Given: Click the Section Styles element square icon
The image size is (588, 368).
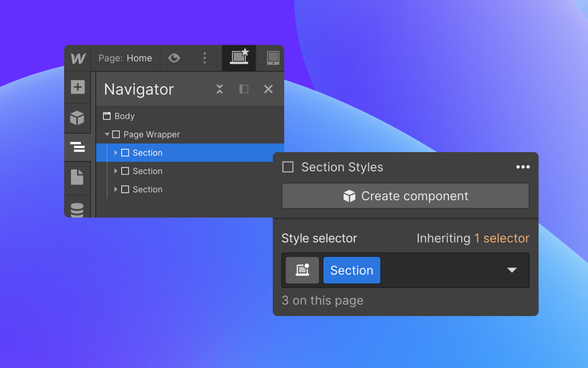Looking at the screenshot, I should 288,167.
